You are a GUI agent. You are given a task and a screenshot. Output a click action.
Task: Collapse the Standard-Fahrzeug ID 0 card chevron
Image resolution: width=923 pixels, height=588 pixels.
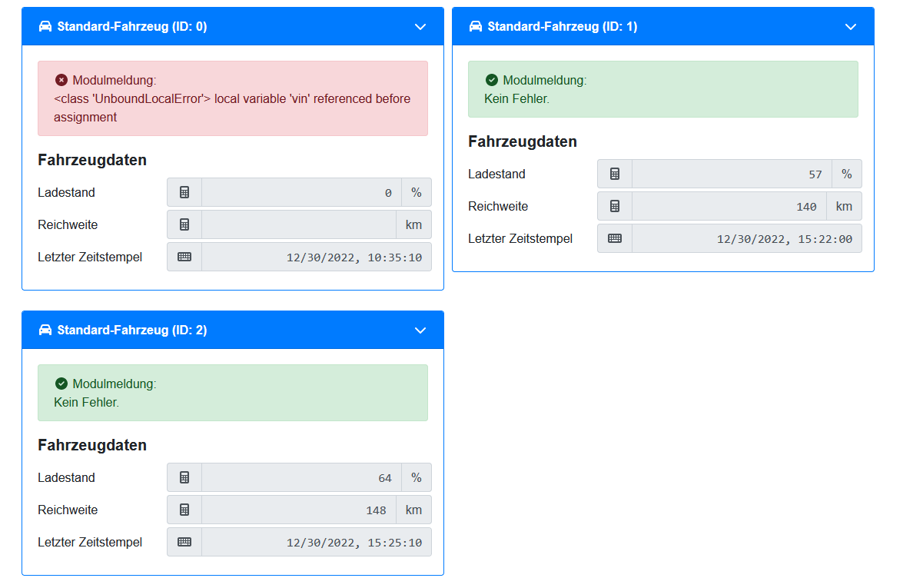point(420,27)
